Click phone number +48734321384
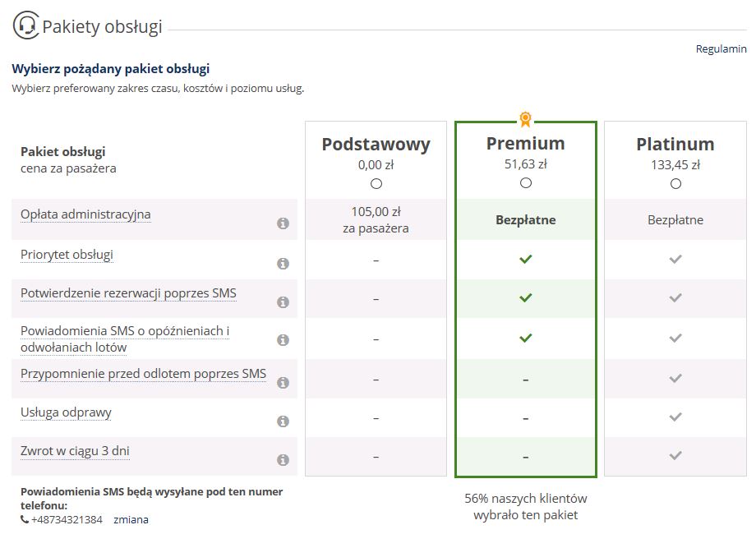The image size is (756, 548). coord(67,519)
